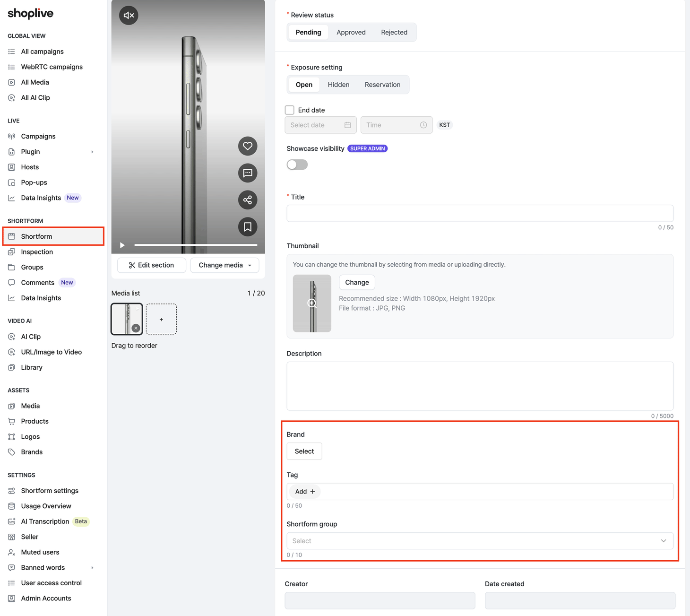Open Pop-ups in the sidebar
The height and width of the screenshot is (616, 690).
(34, 182)
